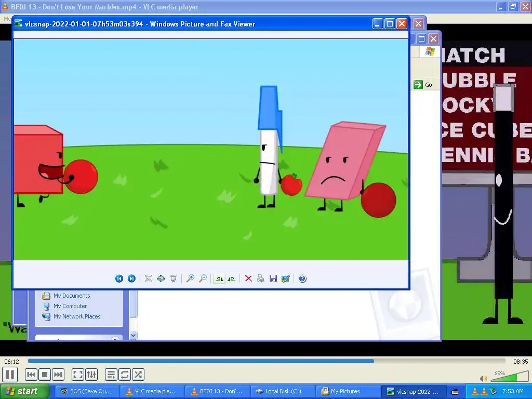Show VLC extended settings

[91, 375]
